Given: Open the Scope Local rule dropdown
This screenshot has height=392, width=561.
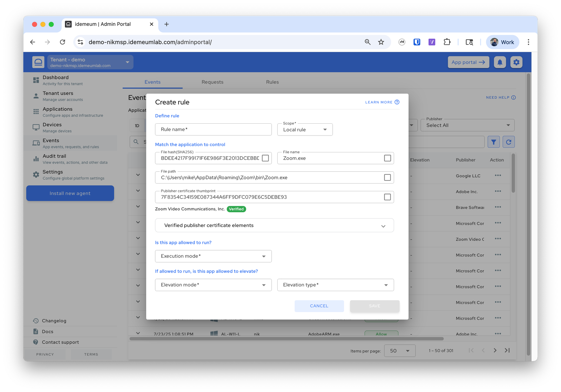Looking at the screenshot, I should click(x=305, y=130).
